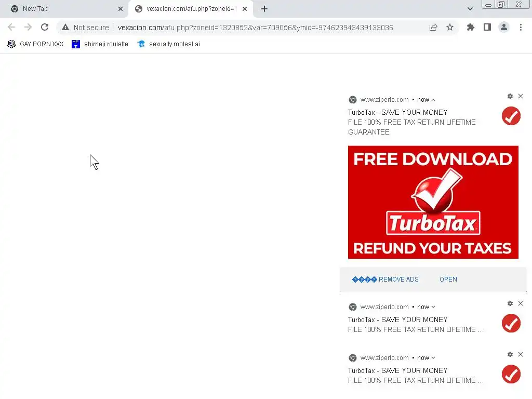The width and height of the screenshot is (532, 399).
Task: Expand the second notification with down chevron
Action: (433, 307)
